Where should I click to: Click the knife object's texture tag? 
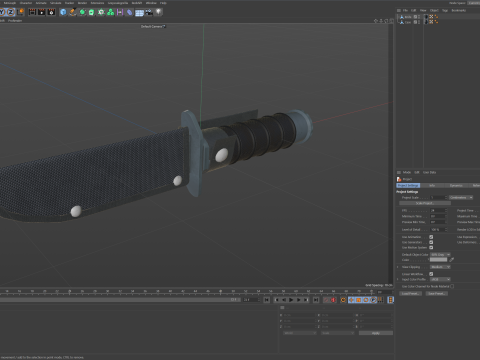431,16
